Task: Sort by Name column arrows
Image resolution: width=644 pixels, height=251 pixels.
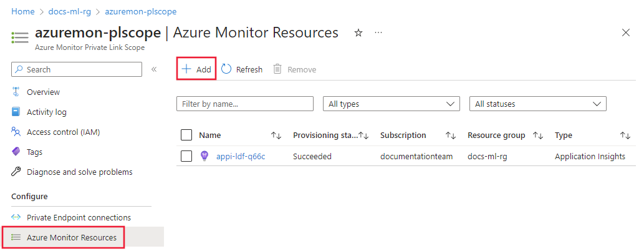Action: pos(276,135)
